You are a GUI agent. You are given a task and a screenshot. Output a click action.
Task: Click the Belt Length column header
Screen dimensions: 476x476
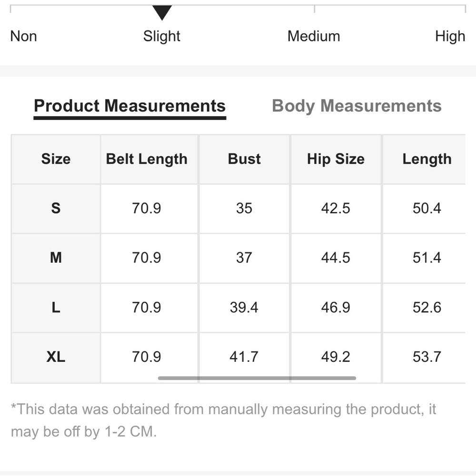click(146, 159)
